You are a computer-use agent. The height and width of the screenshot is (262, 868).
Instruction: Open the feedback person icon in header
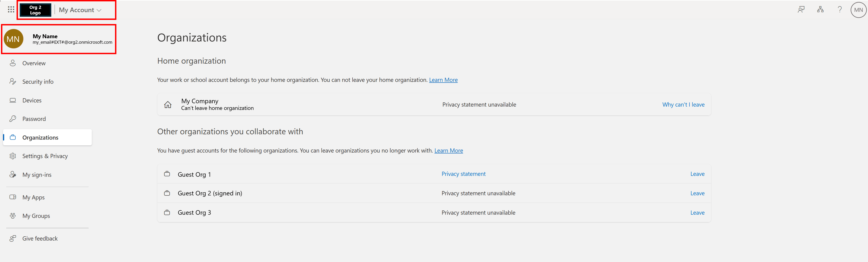pos(801,10)
